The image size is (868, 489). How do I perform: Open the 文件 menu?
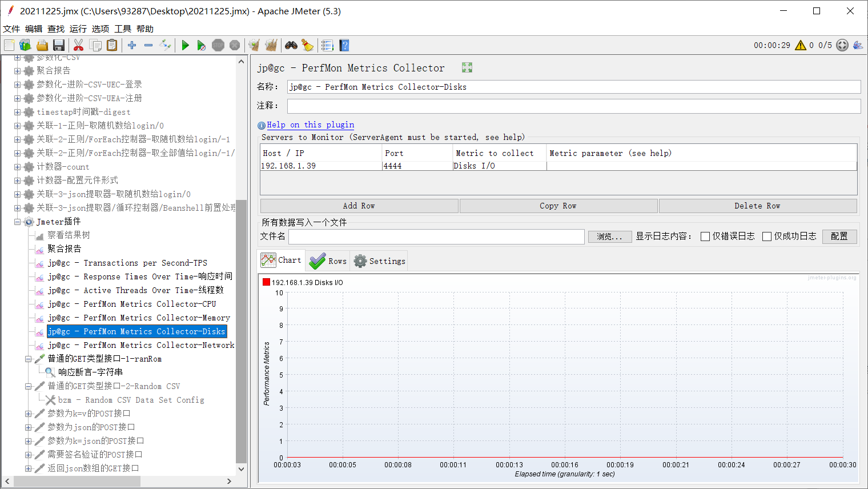click(11, 29)
